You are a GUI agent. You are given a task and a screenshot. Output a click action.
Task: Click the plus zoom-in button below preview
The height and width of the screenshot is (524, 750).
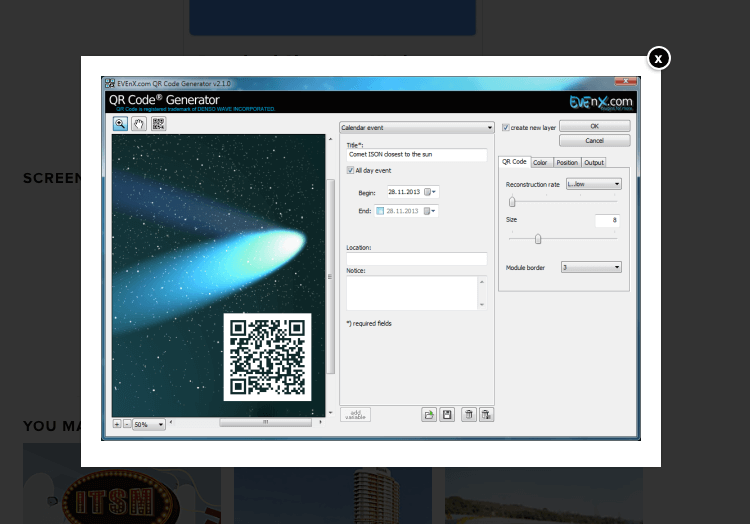coord(117,424)
